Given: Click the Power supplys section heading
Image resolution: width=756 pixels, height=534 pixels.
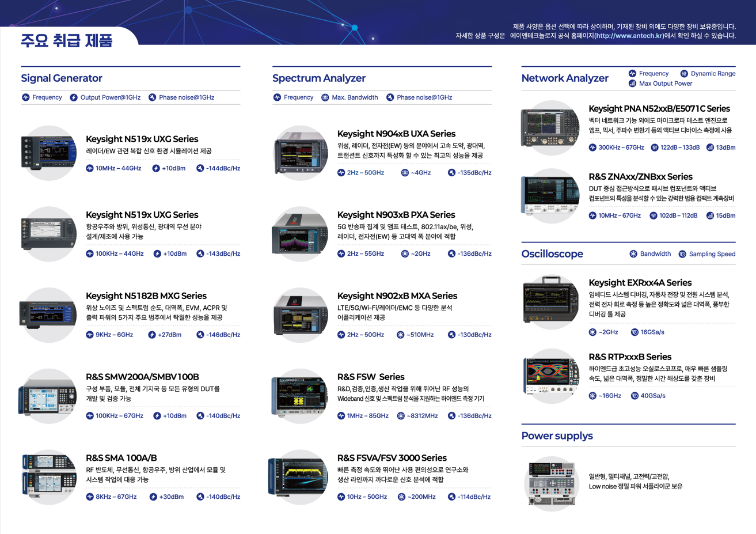Looking at the screenshot, I should point(557,436).
